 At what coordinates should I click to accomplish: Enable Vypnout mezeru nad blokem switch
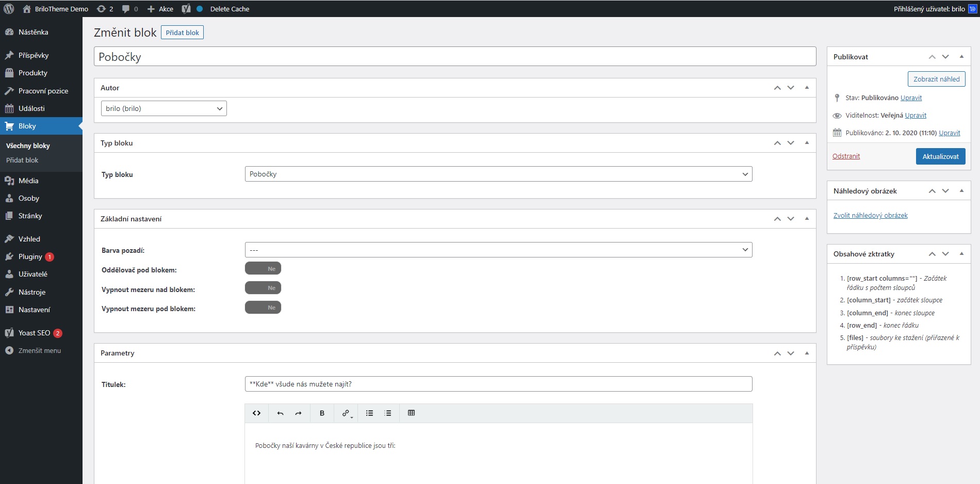pos(263,288)
